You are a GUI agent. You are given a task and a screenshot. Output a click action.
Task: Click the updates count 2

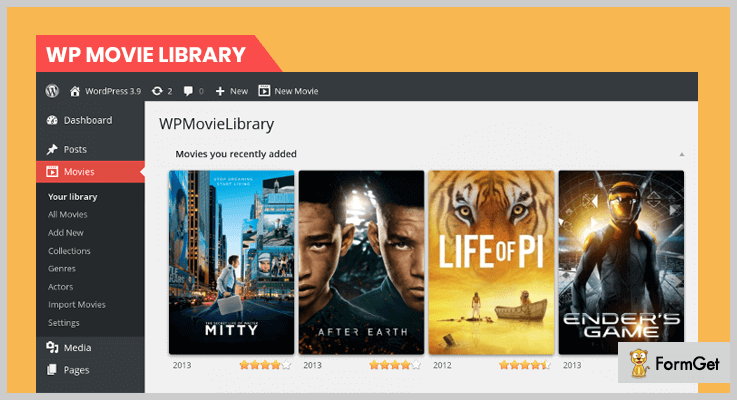click(x=170, y=91)
